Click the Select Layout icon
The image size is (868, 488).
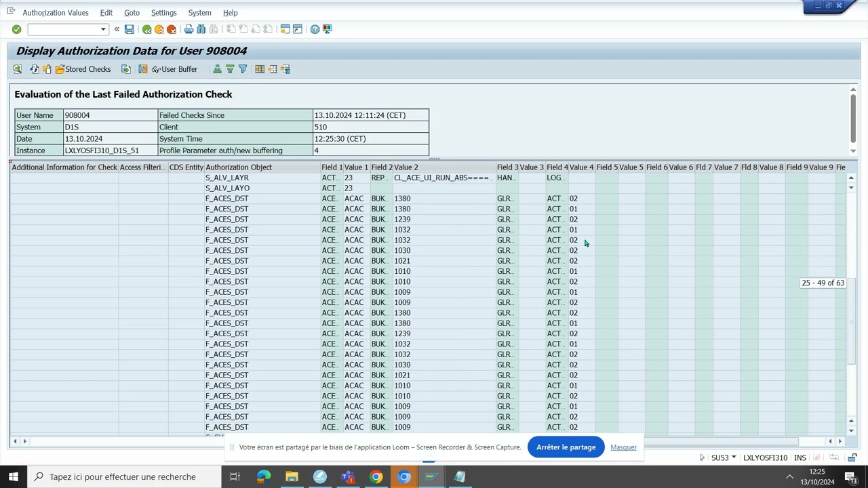273,69
